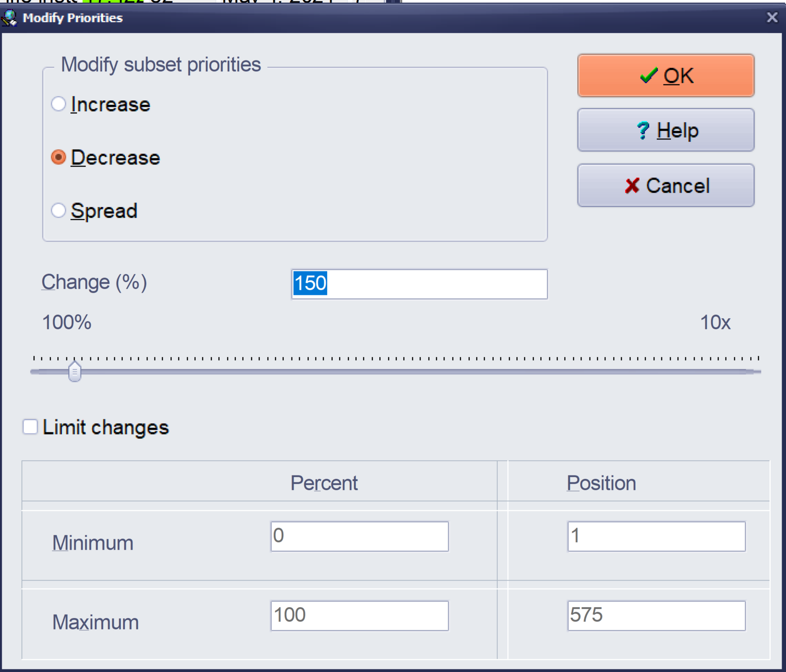
Task: Enable the Limit changes checkbox
Action: (x=30, y=427)
